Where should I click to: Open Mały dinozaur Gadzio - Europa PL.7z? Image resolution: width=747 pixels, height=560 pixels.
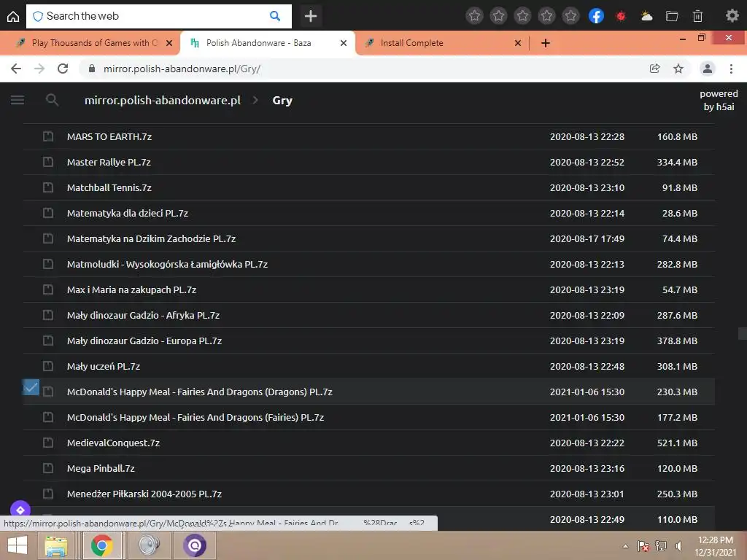[x=368, y=341]
